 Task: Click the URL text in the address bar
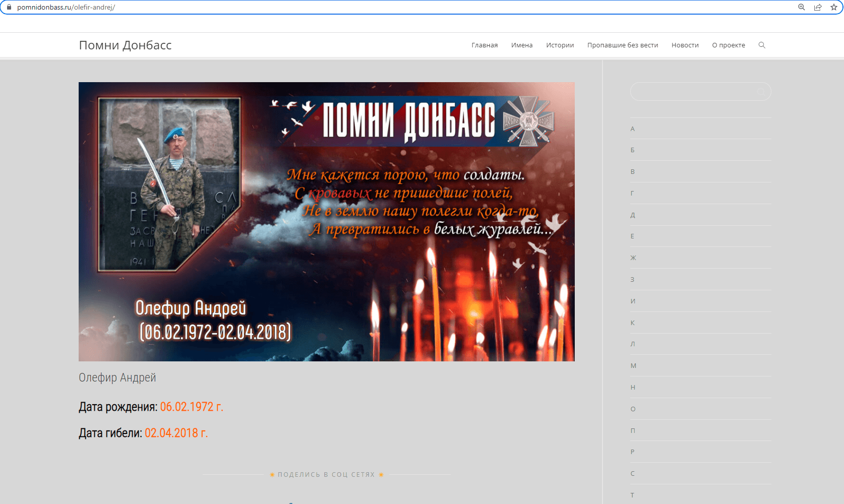[66, 8]
